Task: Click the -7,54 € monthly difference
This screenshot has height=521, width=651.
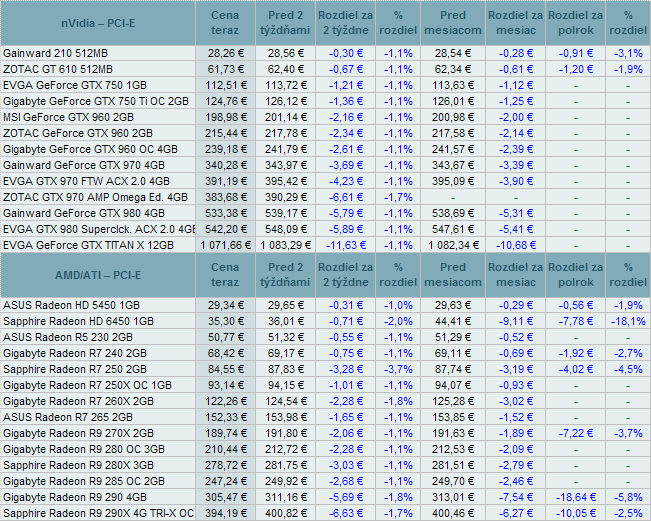Action: [x=516, y=497]
